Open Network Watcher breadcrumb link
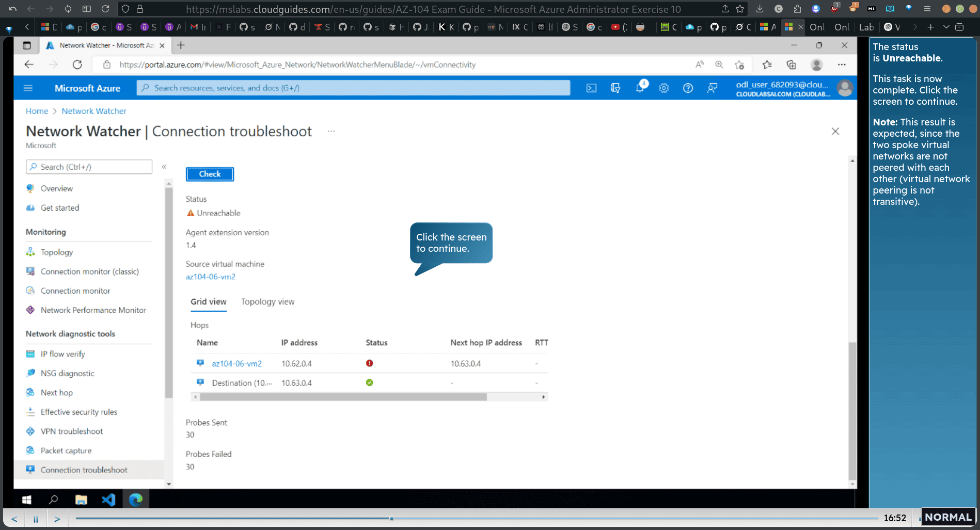The width and height of the screenshot is (980, 530). (94, 111)
